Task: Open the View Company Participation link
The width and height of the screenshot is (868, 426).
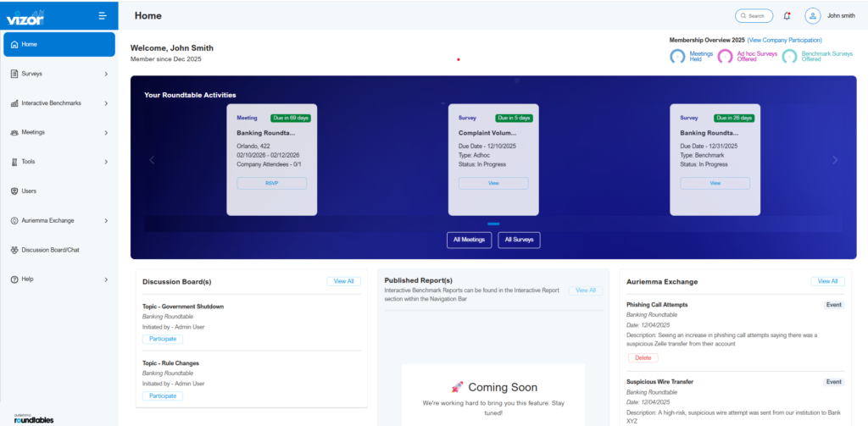Action: click(x=784, y=40)
